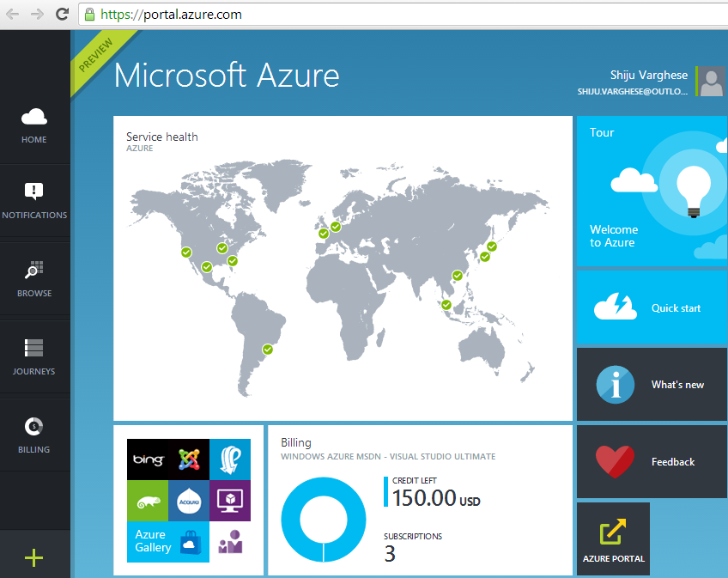Image resolution: width=728 pixels, height=578 pixels.
Task: Click the red Feedback heart icon
Action: (x=616, y=461)
